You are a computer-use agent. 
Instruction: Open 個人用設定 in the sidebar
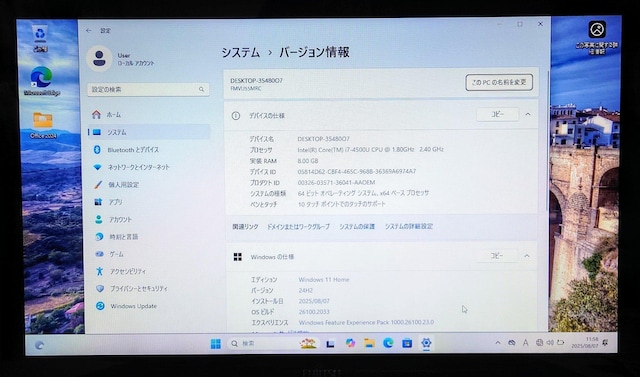(x=149, y=184)
